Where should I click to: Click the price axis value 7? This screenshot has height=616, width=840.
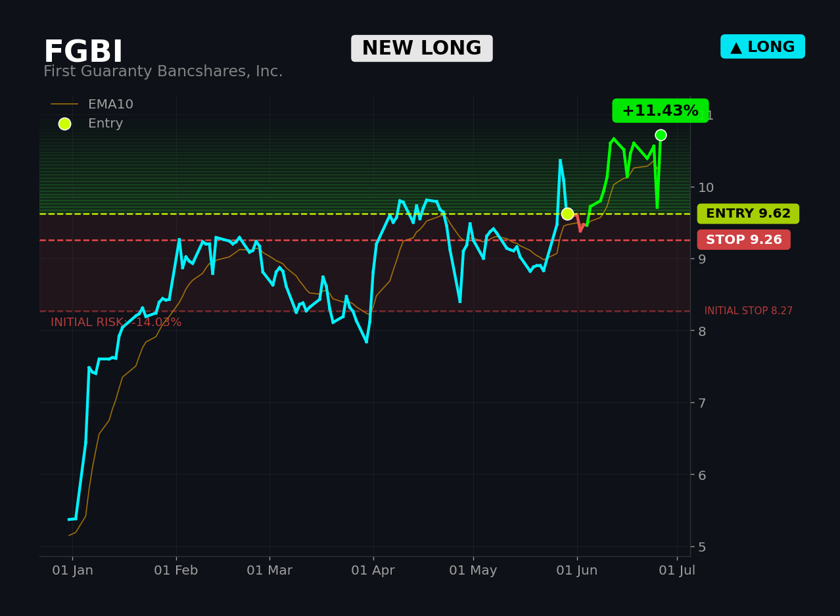click(x=701, y=403)
